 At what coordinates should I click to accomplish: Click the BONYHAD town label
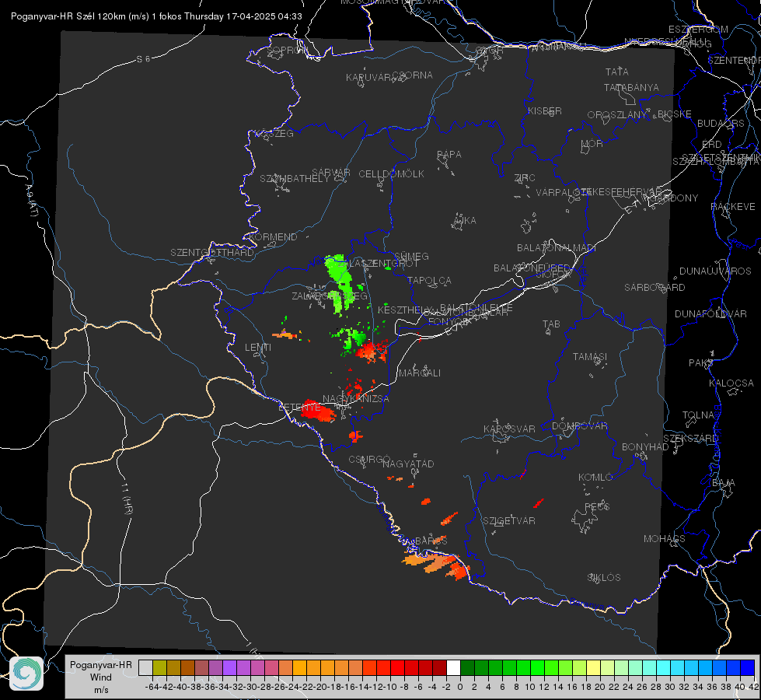point(645,447)
